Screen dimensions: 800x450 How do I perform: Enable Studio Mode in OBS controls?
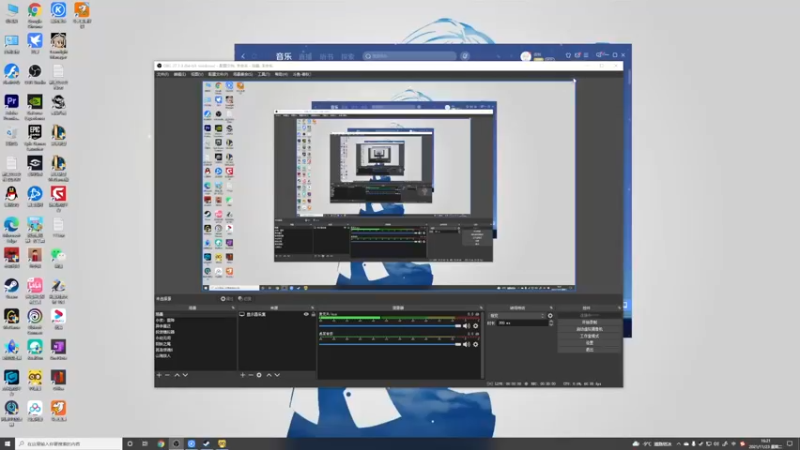[x=589, y=336]
